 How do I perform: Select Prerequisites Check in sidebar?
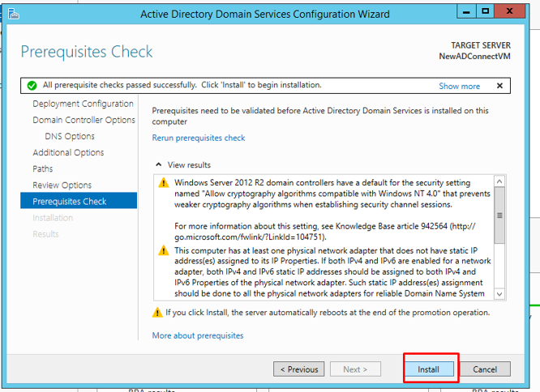point(69,201)
